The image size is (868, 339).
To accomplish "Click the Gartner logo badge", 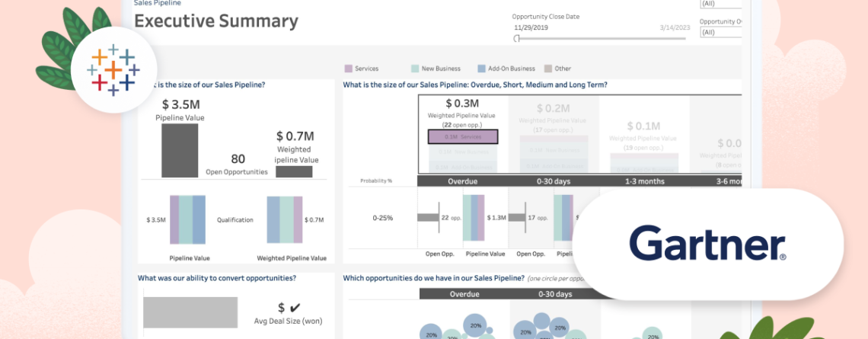I will tap(708, 245).
